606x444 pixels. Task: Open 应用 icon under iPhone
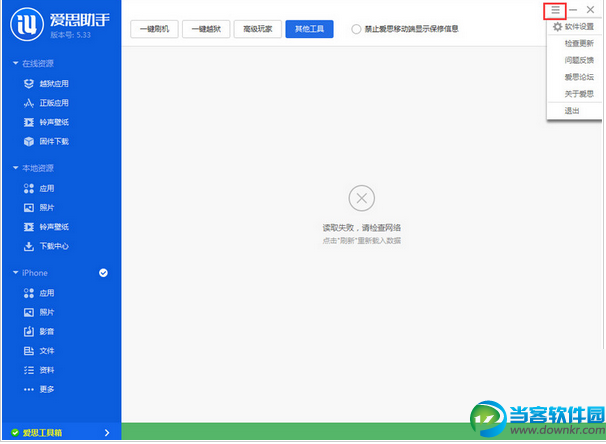click(x=29, y=293)
